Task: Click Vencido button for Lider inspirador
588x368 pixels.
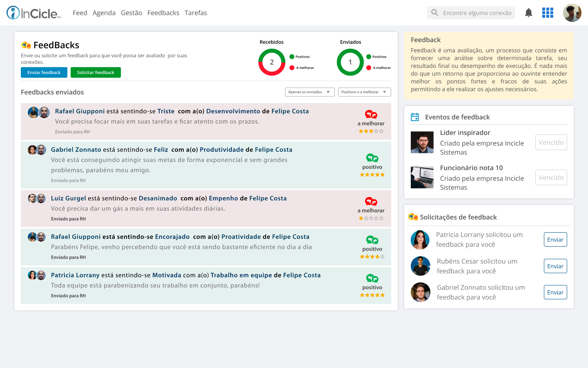Action: (551, 142)
